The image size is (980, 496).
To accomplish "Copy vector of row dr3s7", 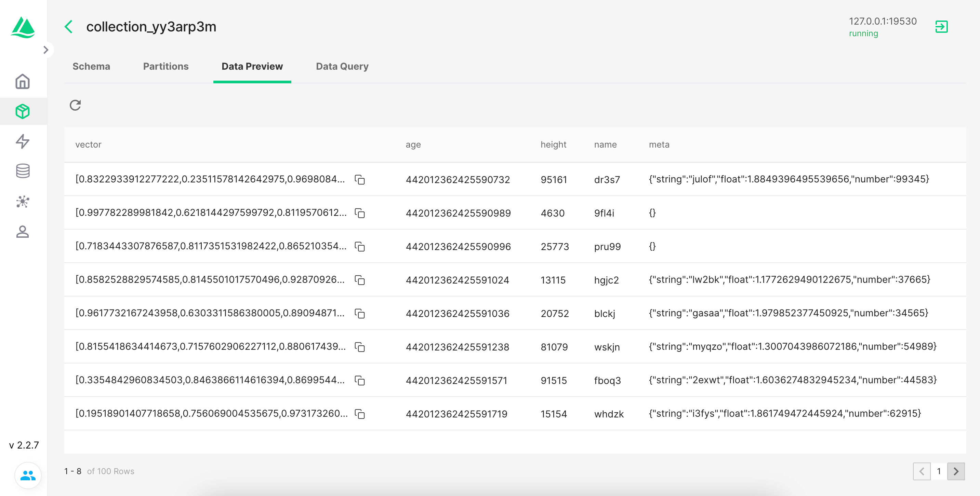I will pos(359,179).
